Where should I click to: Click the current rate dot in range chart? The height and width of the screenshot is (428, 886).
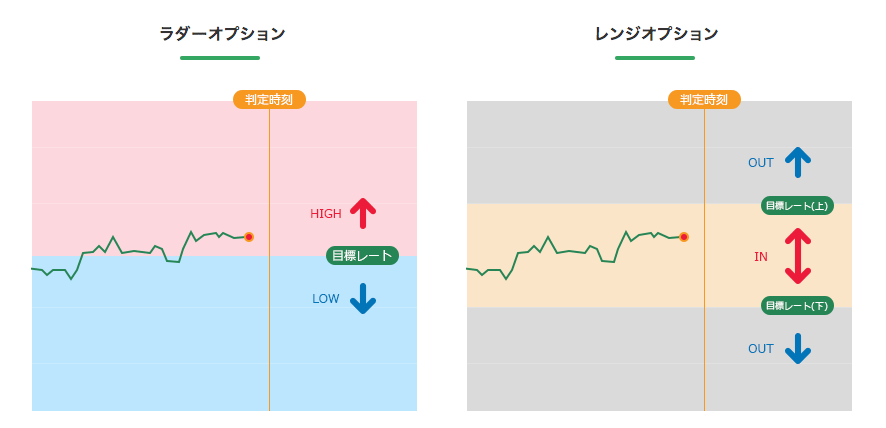click(x=684, y=237)
